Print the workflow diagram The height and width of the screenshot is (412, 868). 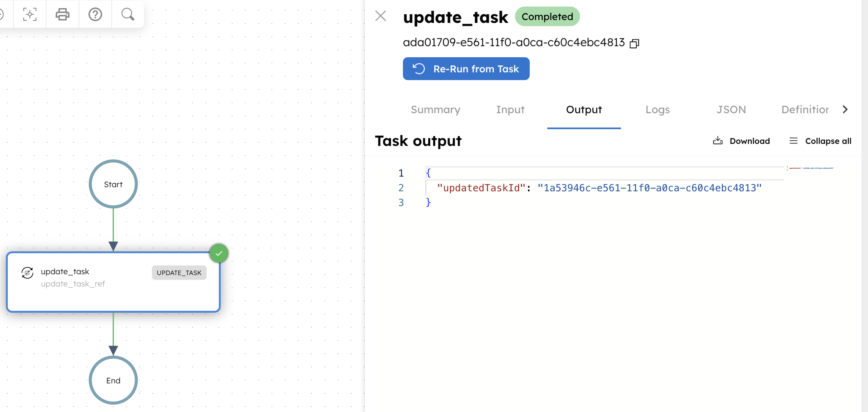[x=63, y=14]
